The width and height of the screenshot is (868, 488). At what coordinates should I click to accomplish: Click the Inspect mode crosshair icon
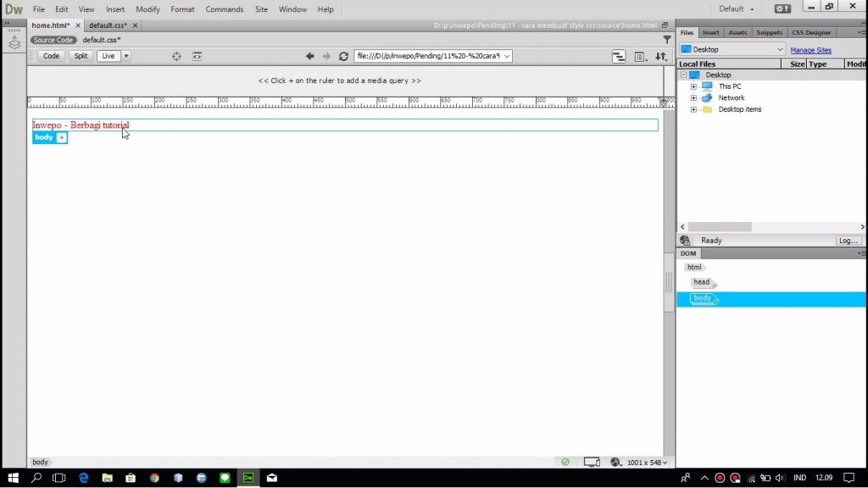point(176,56)
